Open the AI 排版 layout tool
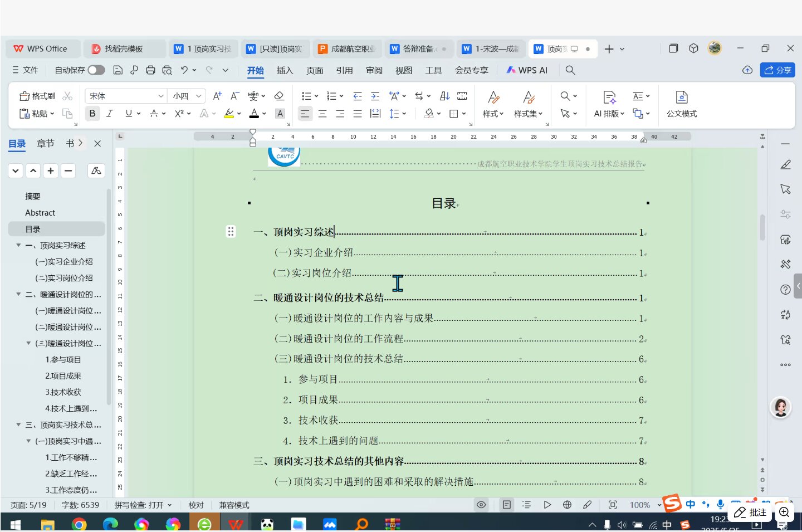The width and height of the screenshot is (802, 532). coord(609,104)
